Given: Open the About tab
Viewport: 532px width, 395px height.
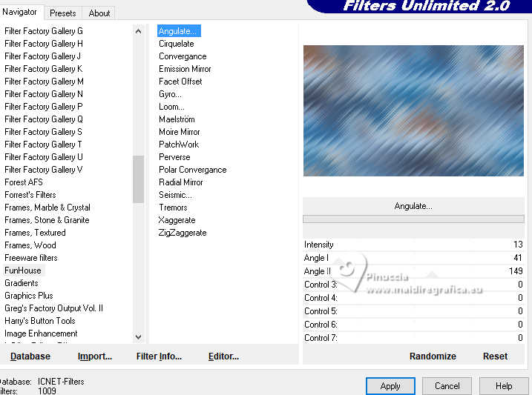Looking at the screenshot, I should coord(99,13).
